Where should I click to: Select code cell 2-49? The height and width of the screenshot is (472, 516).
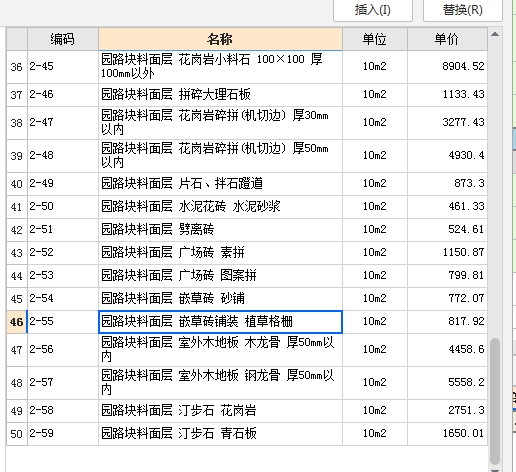pos(63,184)
